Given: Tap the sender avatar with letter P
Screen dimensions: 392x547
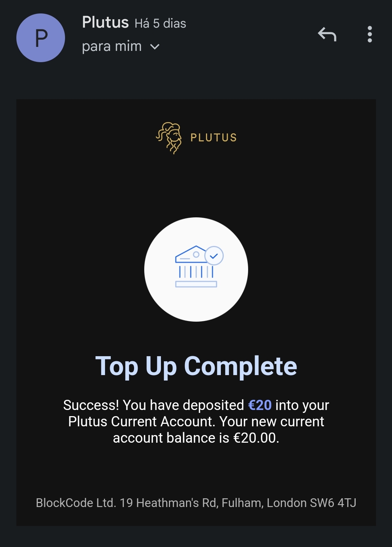Looking at the screenshot, I should 41,38.
